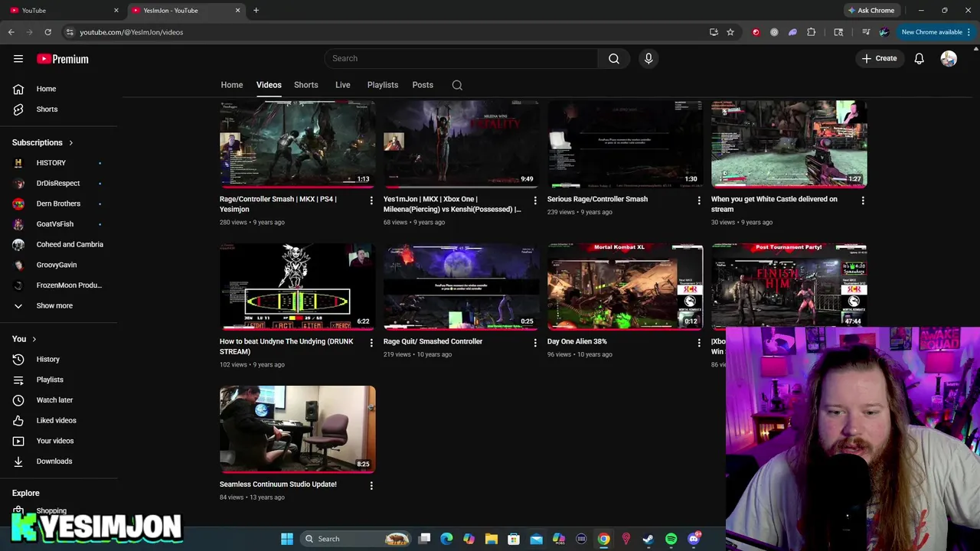The height and width of the screenshot is (551, 980).
Task: Open Discord from the taskbar
Action: (694, 539)
